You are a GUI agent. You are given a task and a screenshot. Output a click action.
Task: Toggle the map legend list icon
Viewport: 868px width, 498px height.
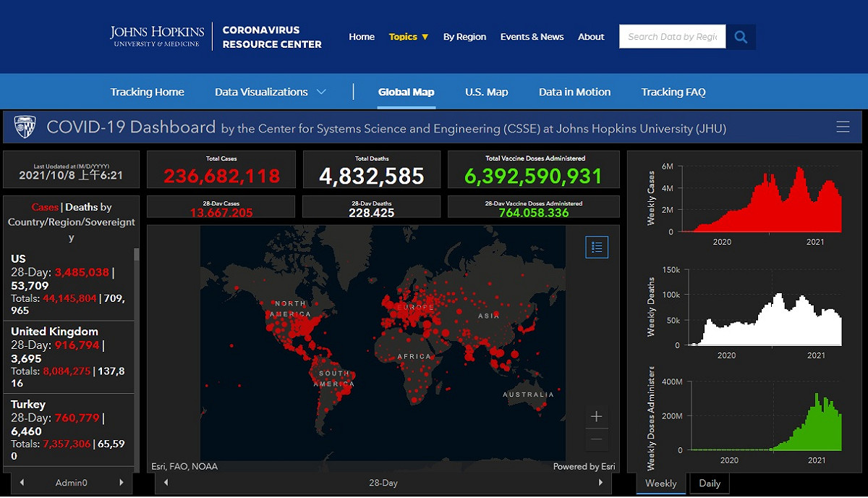coord(597,247)
